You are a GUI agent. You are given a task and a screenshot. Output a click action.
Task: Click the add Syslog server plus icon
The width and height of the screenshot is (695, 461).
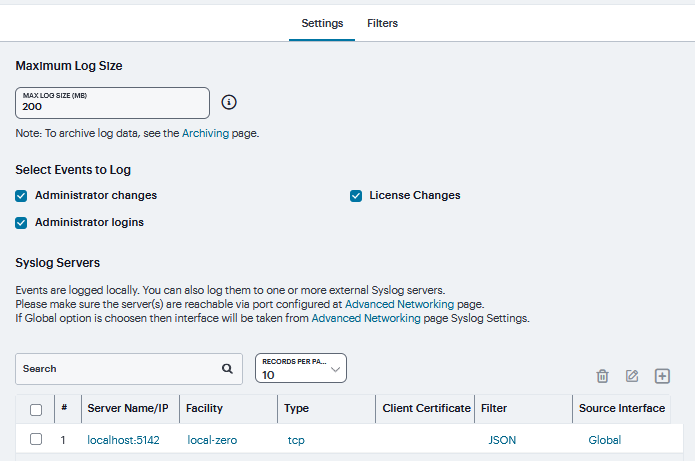(662, 376)
